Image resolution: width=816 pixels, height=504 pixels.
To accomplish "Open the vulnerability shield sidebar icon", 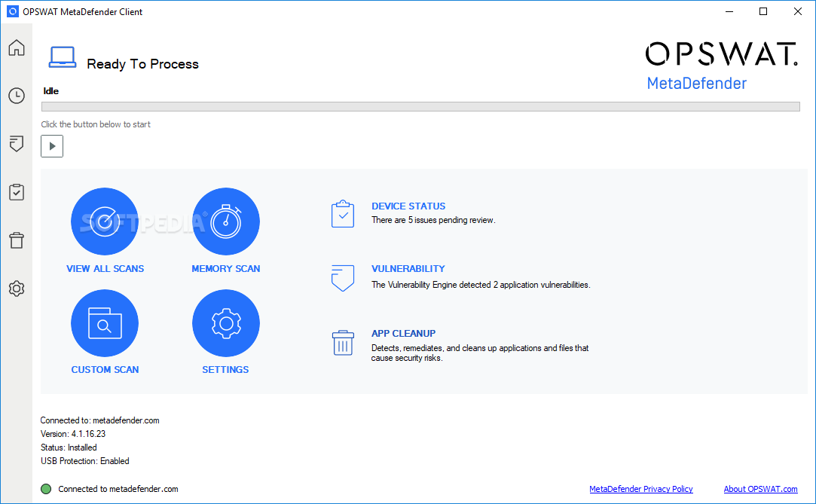I will point(17,144).
